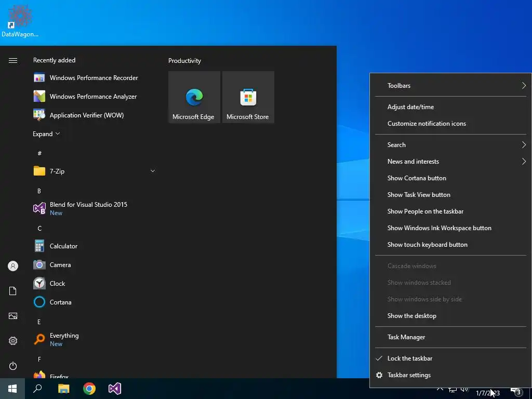Open Pictures from Start sidebar

(13, 316)
